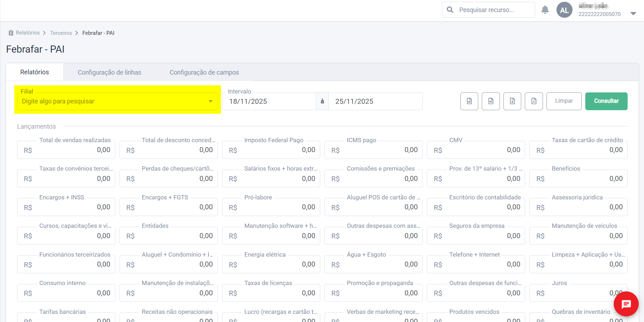Click the Febrafar - PAI page heading
644x322 pixels.
pyautogui.click(x=35, y=49)
